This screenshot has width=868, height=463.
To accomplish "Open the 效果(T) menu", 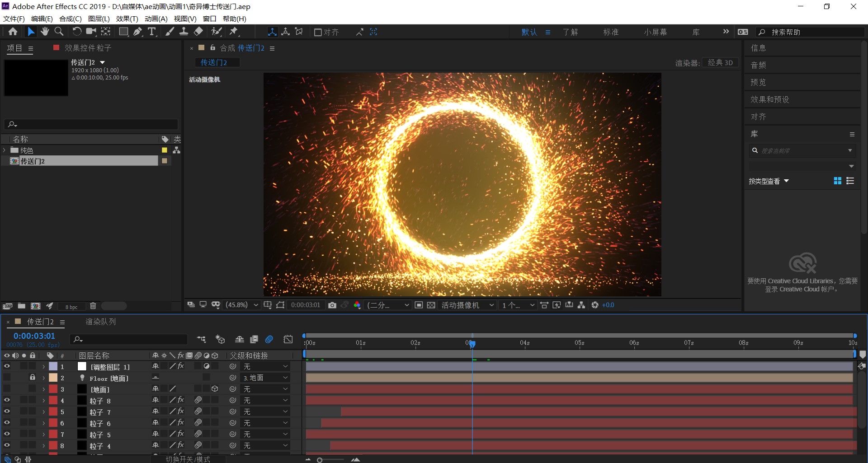I will coord(127,19).
